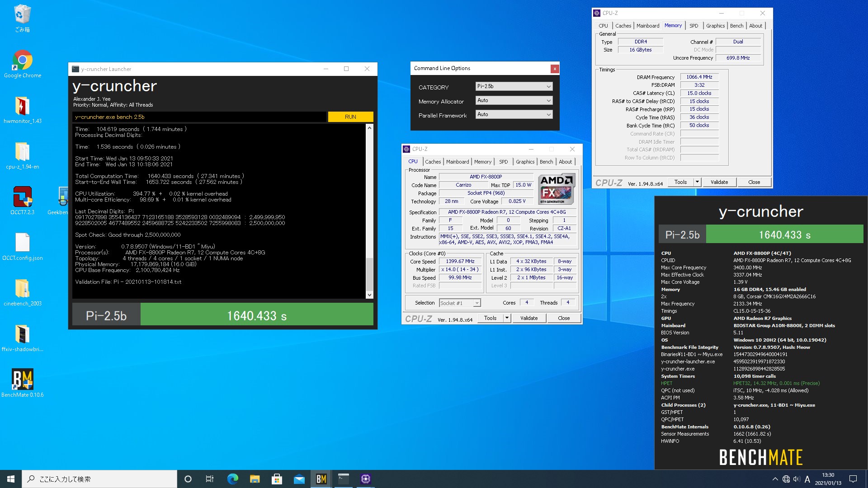Open SPD tab in Memory window
The width and height of the screenshot is (868, 488).
694,26
